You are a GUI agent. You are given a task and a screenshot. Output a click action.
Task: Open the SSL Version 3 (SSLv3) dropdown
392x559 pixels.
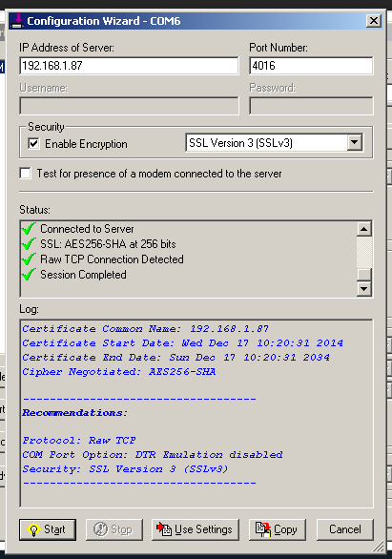(354, 142)
